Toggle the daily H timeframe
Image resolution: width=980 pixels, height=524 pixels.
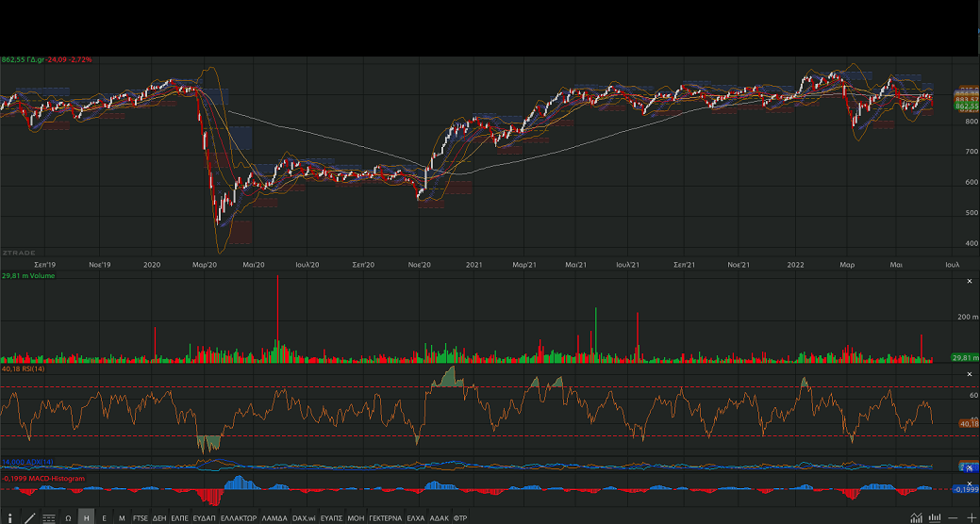(86, 517)
